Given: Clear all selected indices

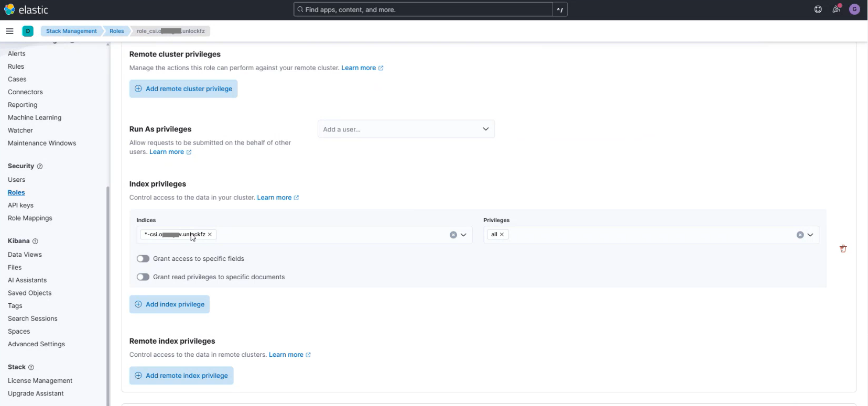Looking at the screenshot, I should coord(453,235).
